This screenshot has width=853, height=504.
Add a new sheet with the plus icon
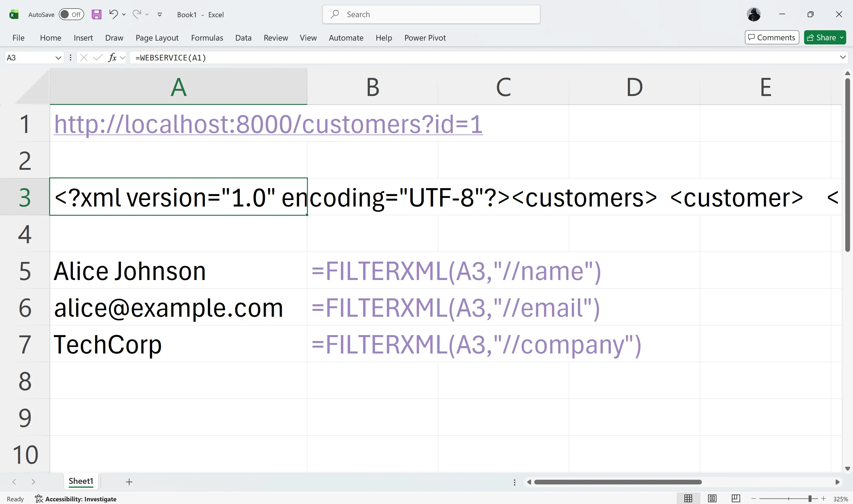(x=129, y=481)
